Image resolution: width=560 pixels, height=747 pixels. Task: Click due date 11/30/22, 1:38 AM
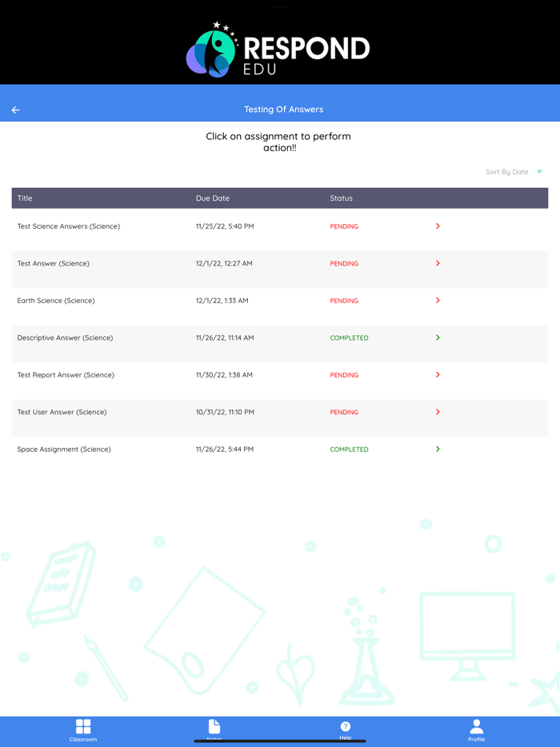pos(224,375)
